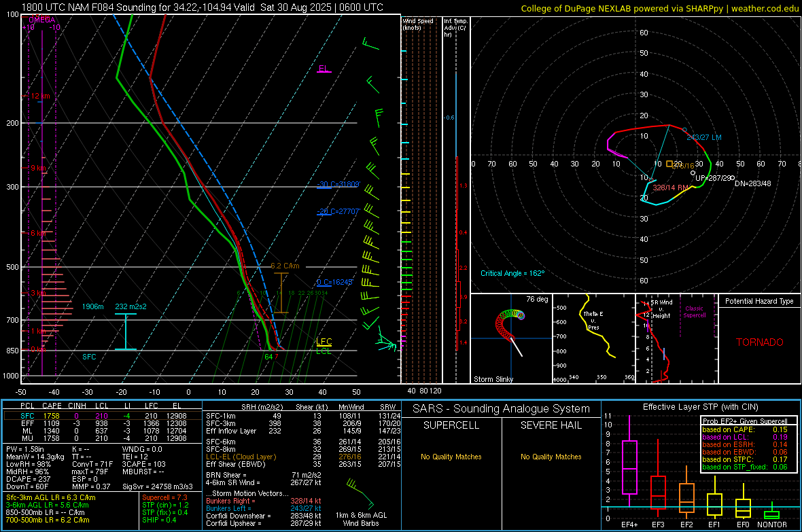Click the Bunkers Left storm motion entry
Image resolution: width=802 pixels, height=532 pixels.
pyautogui.click(x=264, y=508)
